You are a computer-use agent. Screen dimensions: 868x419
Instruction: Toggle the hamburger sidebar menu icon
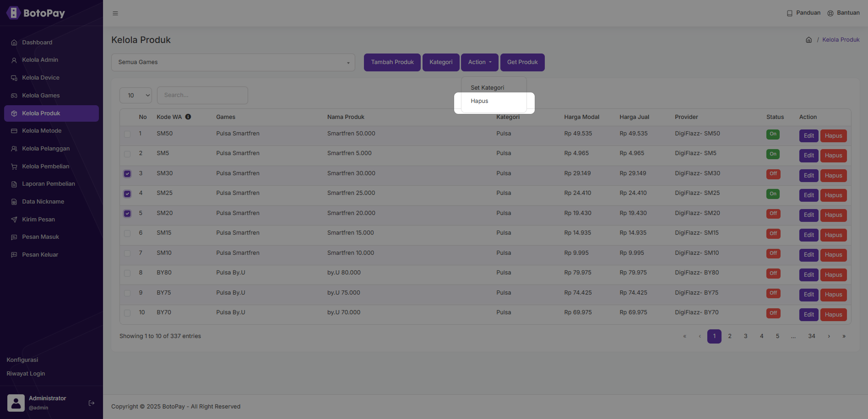pyautogui.click(x=115, y=13)
